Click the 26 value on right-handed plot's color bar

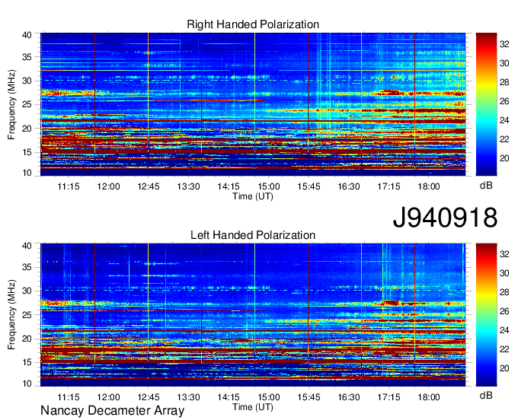coord(504,101)
